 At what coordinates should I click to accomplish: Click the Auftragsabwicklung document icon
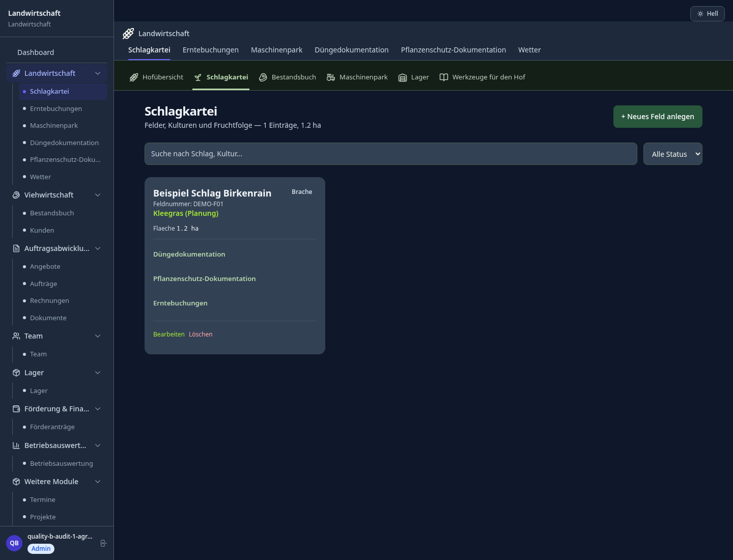(16, 248)
